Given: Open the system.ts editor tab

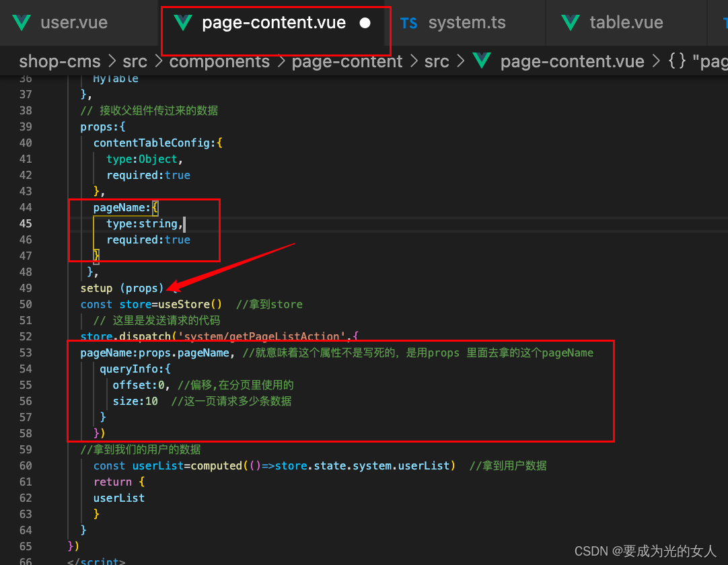Looking at the screenshot, I should pos(467,22).
